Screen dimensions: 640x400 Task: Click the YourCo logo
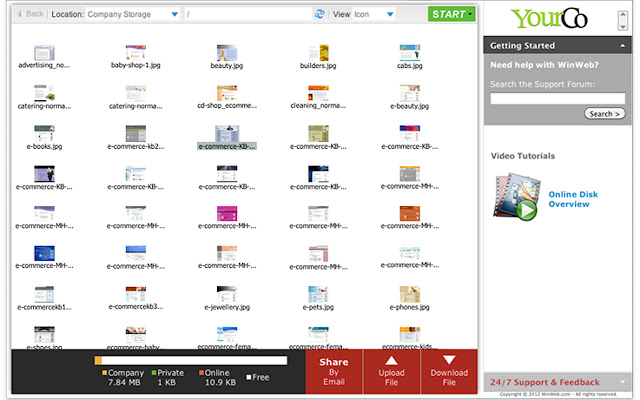click(x=549, y=18)
